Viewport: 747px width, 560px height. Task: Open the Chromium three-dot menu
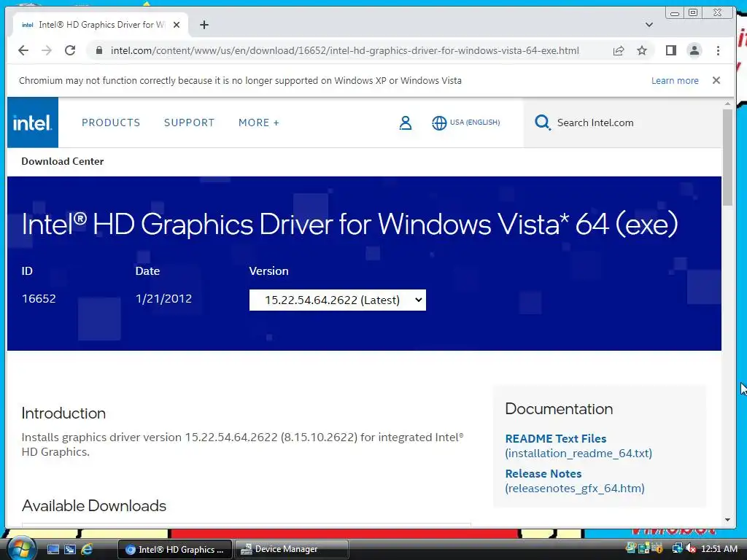[x=718, y=50]
